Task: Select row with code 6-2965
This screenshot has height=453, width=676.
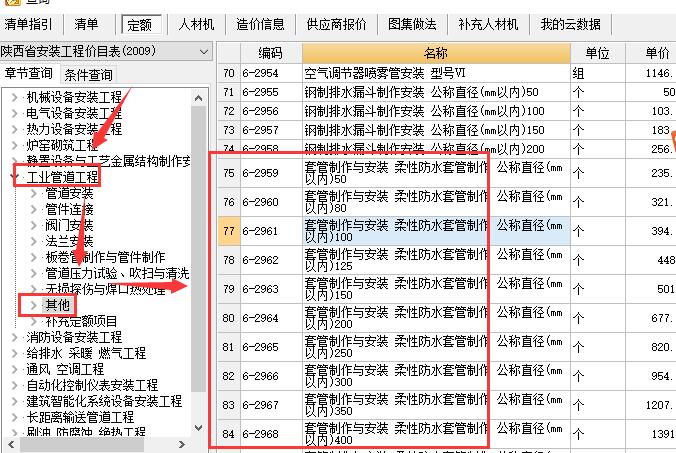Action: click(x=260, y=347)
